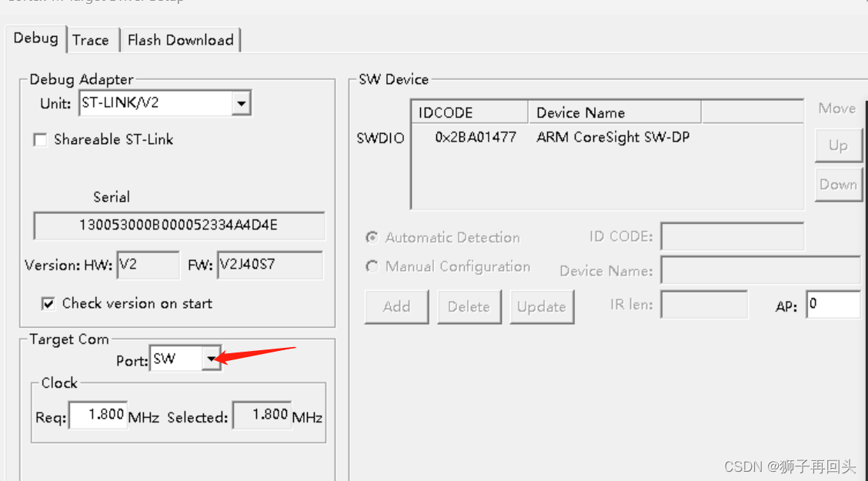Uncheck Check version on start
868x481 pixels.
coord(48,303)
